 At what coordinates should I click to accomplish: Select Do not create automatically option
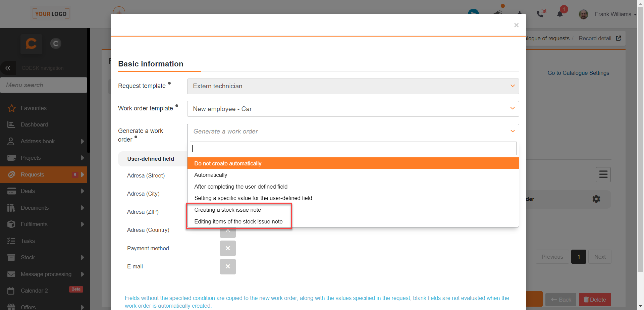click(353, 163)
